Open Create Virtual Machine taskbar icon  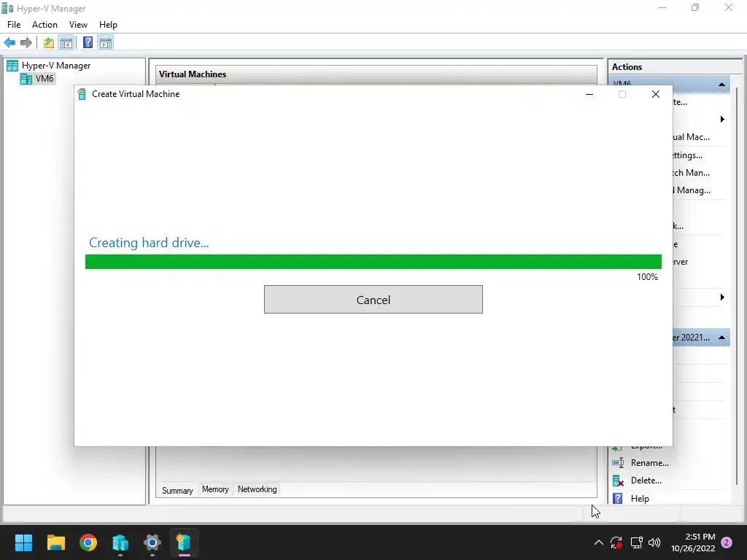[x=184, y=542]
